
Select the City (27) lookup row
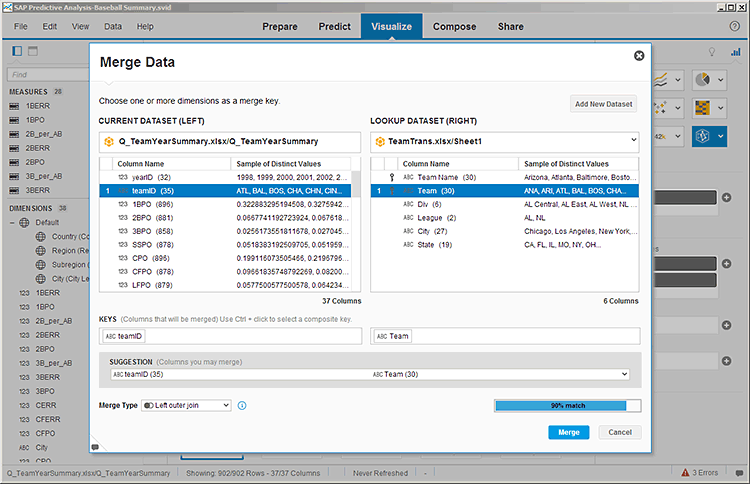(505, 231)
